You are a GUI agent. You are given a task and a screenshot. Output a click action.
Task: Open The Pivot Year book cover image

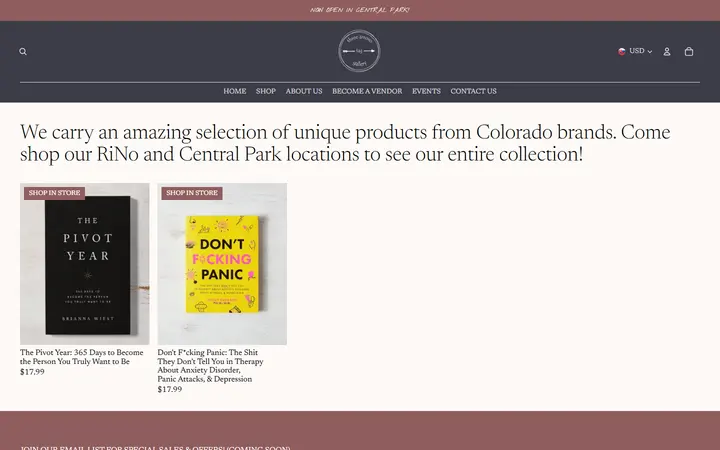click(84, 264)
